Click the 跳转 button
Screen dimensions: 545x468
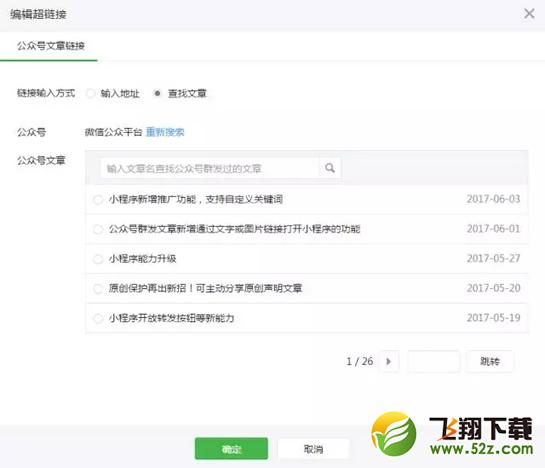click(x=489, y=362)
